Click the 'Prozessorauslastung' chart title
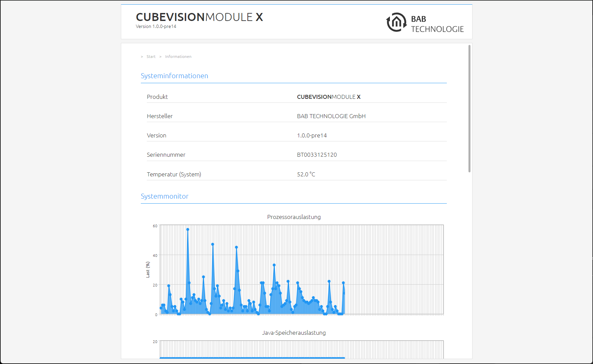The height and width of the screenshot is (364, 593). [x=294, y=217]
